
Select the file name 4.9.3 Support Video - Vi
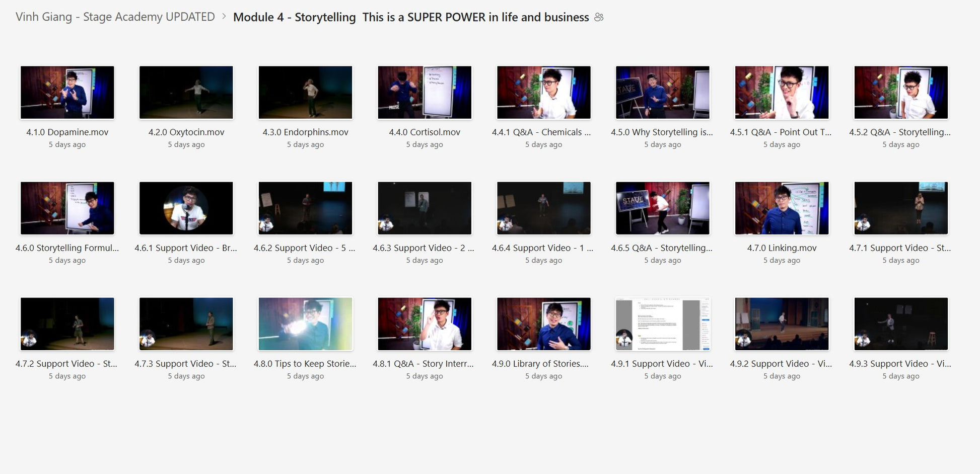pyautogui.click(x=900, y=364)
